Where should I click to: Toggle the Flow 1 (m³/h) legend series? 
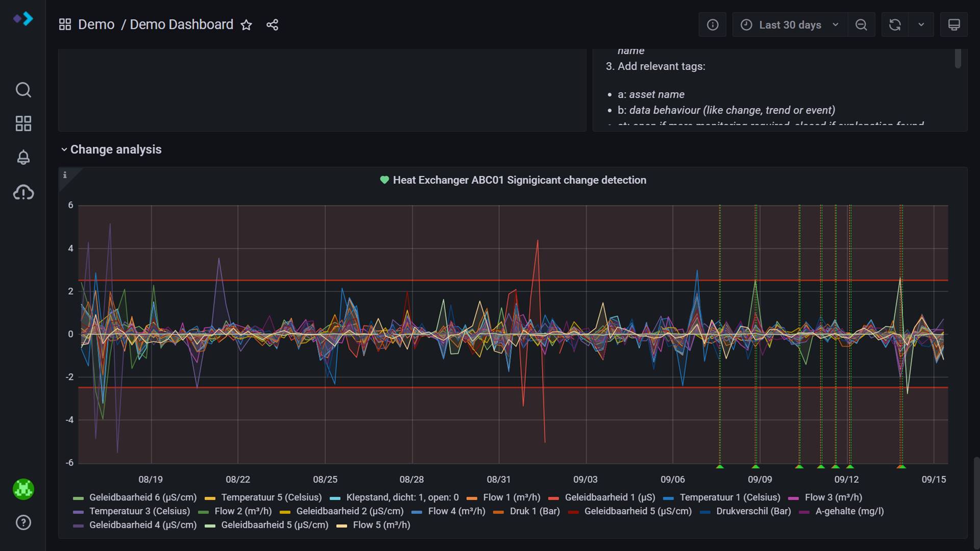click(x=511, y=497)
